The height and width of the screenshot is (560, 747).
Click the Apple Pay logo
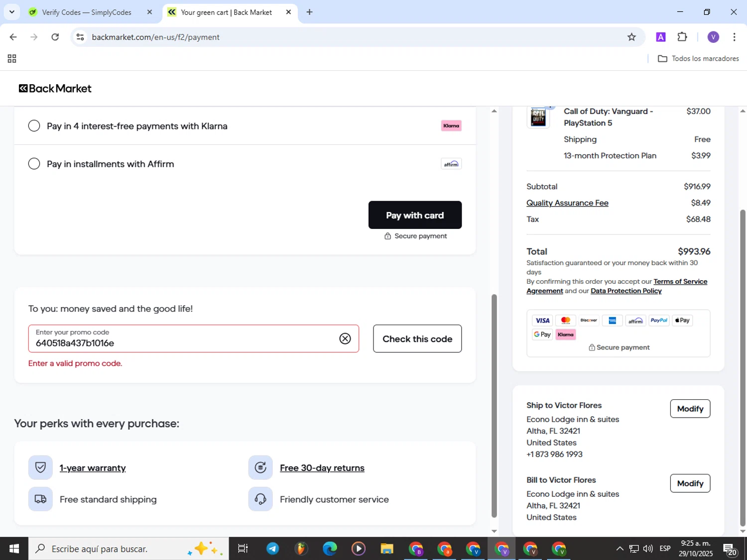point(682,321)
